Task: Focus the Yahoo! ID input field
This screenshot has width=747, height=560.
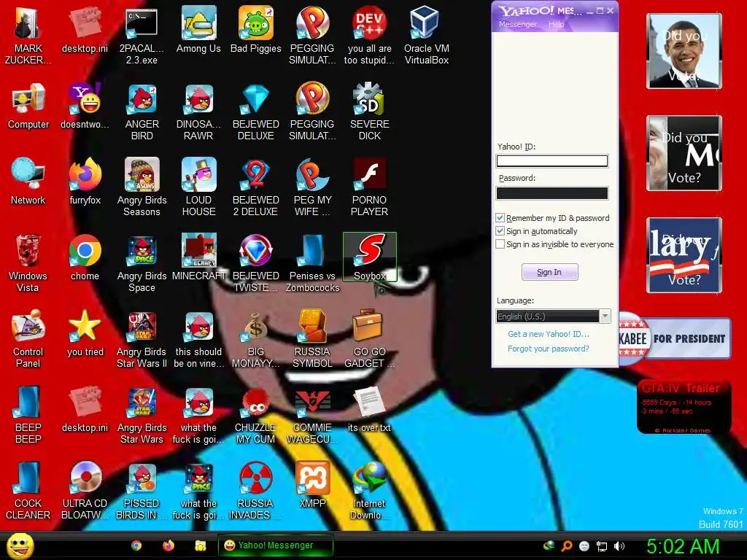Action: (552, 161)
